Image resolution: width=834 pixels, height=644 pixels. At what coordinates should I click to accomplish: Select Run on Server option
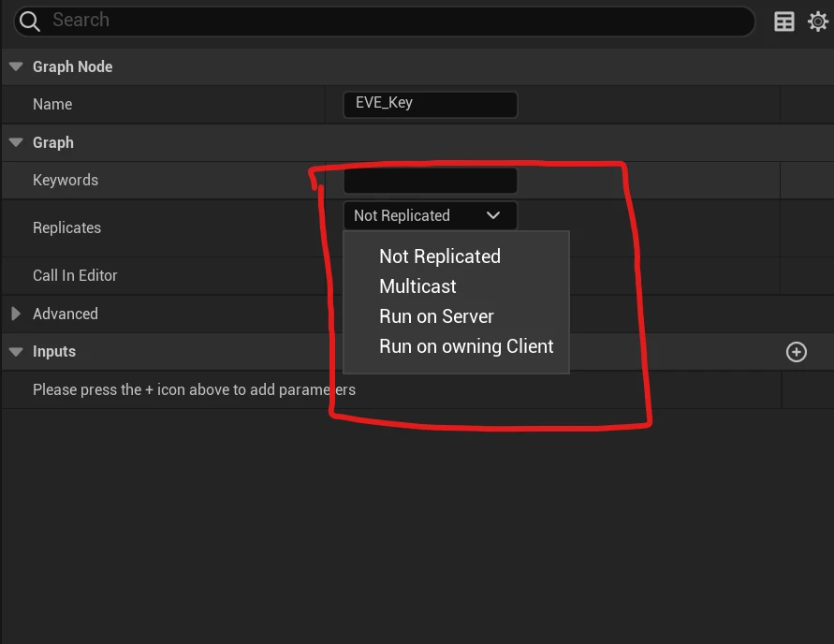(x=436, y=316)
